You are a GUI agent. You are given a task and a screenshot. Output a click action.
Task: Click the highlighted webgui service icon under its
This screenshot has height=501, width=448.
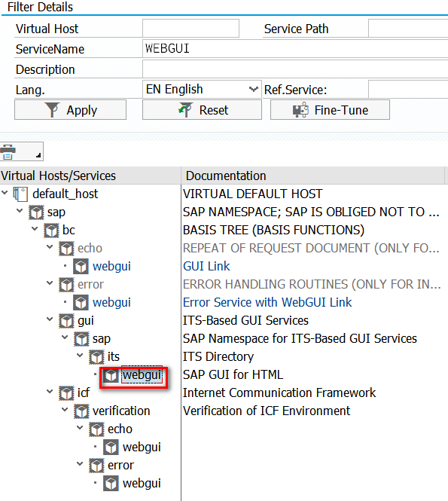pos(111,375)
